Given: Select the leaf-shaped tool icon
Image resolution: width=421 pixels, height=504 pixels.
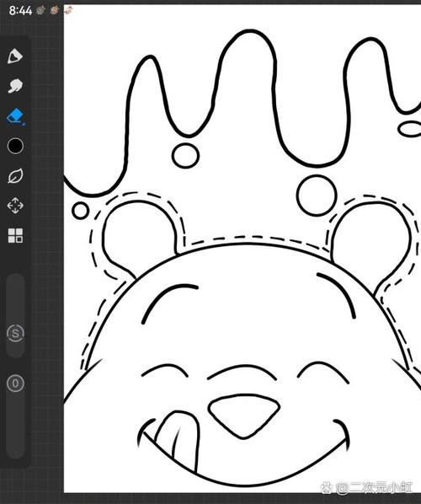Looking at the screenshot, I should pos(15,176).
